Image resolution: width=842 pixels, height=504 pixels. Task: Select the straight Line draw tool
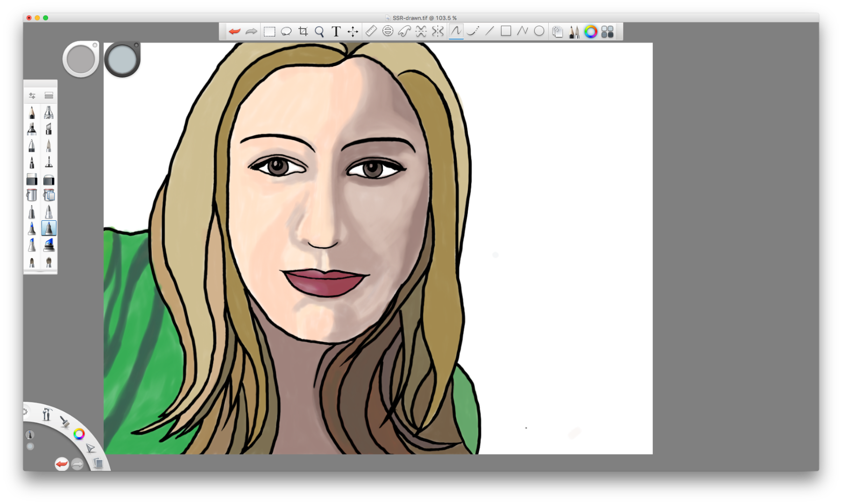coord(489,31)
